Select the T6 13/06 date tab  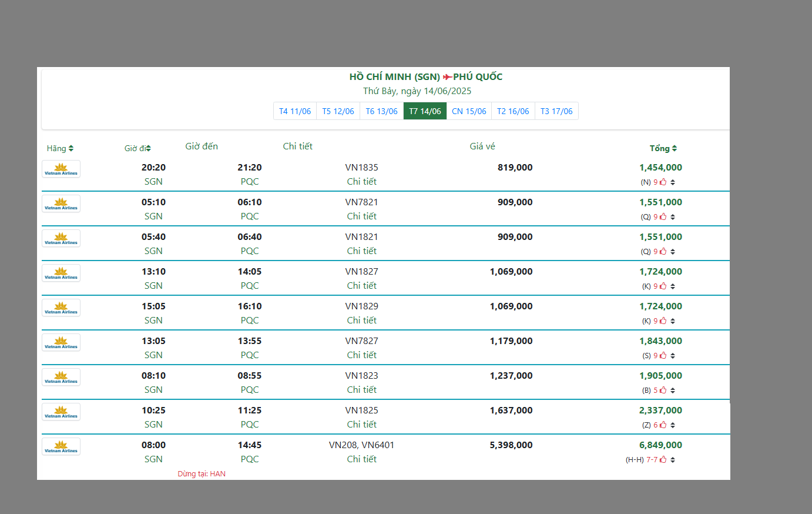tap(381, 111)
